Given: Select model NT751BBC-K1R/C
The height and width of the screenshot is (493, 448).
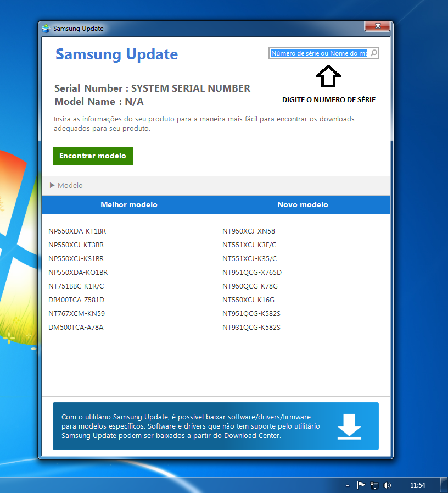Looking at the screenshot, I should coord(76,286).
